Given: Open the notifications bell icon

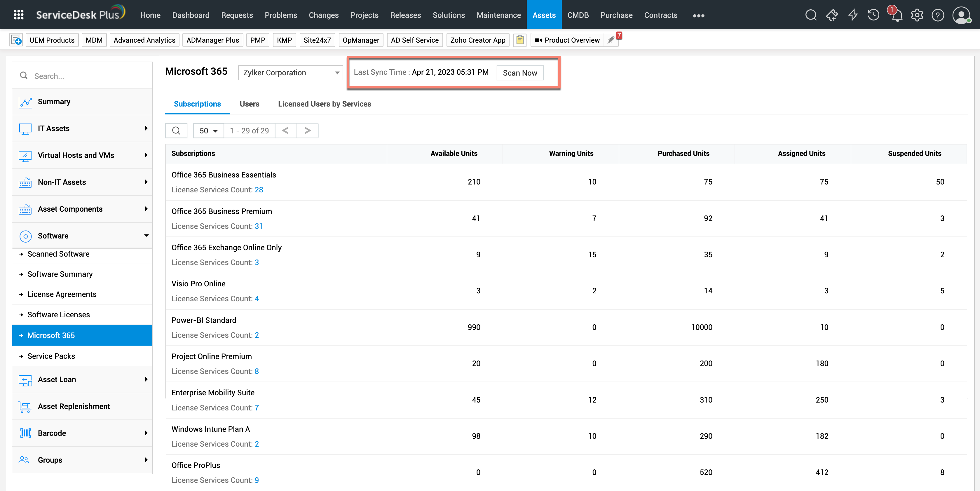Looking at the screenshot, I should pyautogui.click(x=897, y=15).
